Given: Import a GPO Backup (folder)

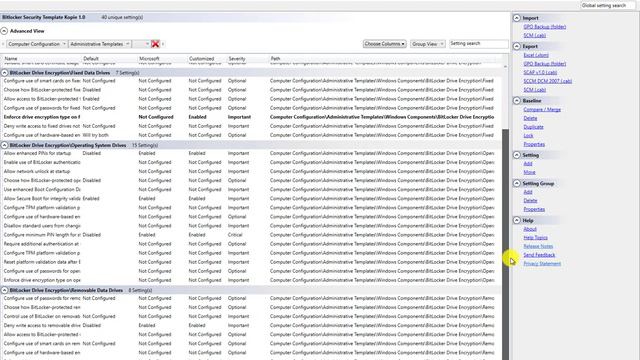Looking at the screenshot, I should point(544,27).
